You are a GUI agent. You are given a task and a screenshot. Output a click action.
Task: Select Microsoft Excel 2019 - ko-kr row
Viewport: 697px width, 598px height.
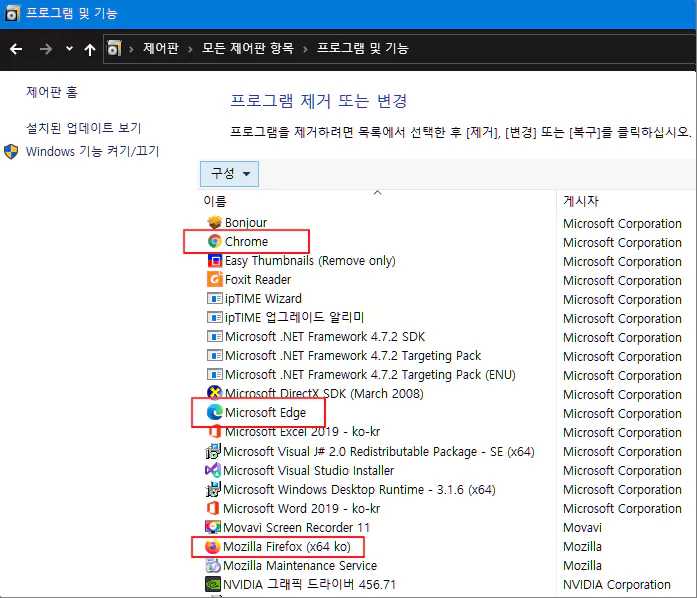302,432
